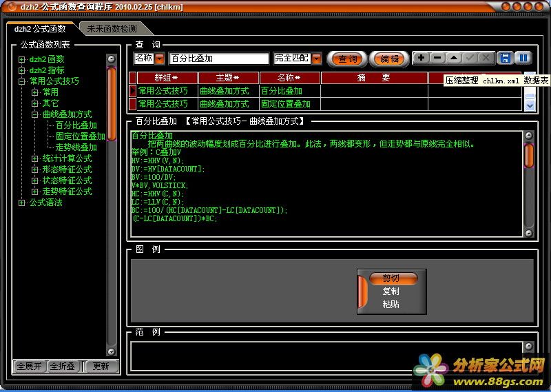Select 走势线叠加 in the formula tree

pyautogui.click(x=76, y=147)
